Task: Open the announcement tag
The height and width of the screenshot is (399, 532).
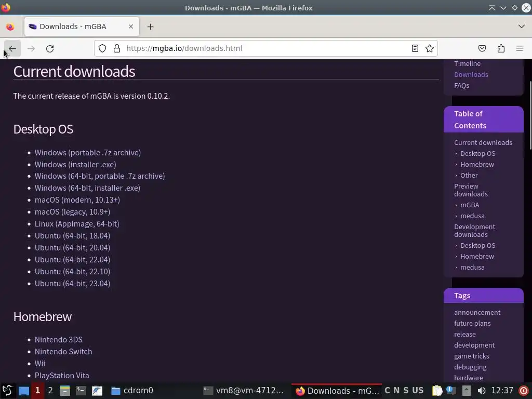Action: click(x=477, y=312)
